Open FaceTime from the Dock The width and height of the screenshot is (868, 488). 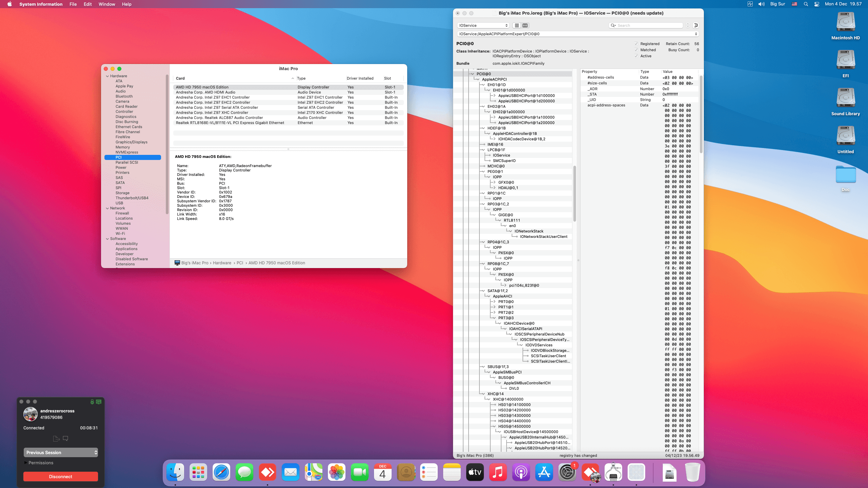(x=360, y=472)
